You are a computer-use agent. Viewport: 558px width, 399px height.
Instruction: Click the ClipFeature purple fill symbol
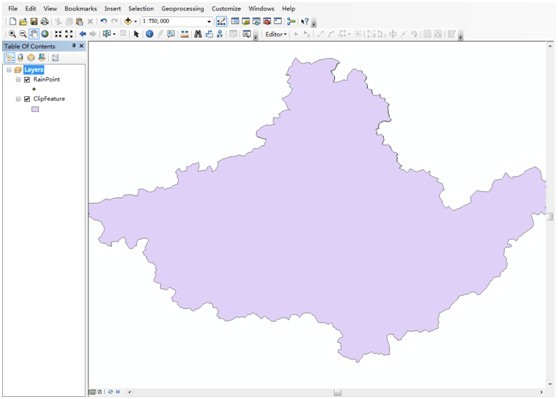point(35,109)
